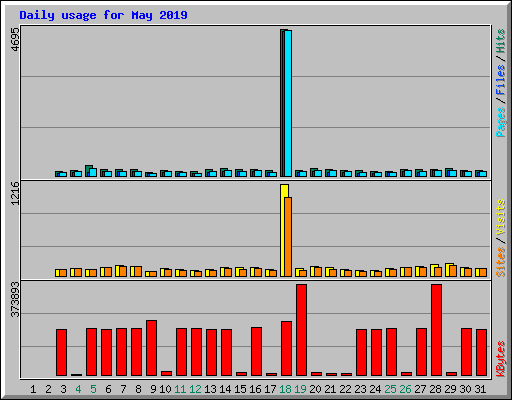
Task: Click the short red KBytes bar for day 10
Action: (166, 373)
